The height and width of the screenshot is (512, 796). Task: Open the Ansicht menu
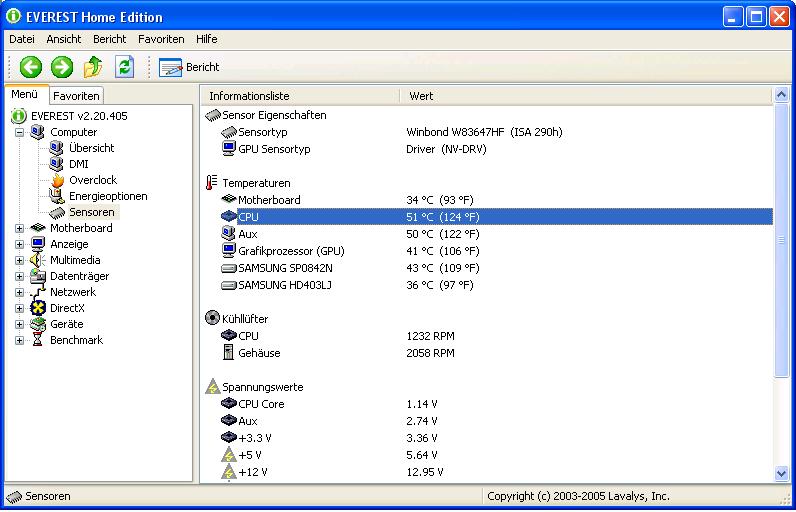click(63, 39)
